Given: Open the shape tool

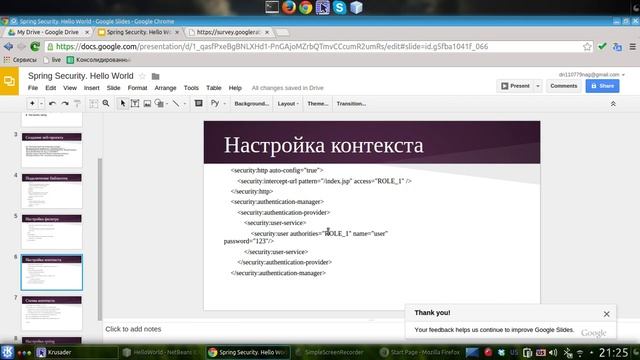Looking at the screenshot, I should click(159, 104).
